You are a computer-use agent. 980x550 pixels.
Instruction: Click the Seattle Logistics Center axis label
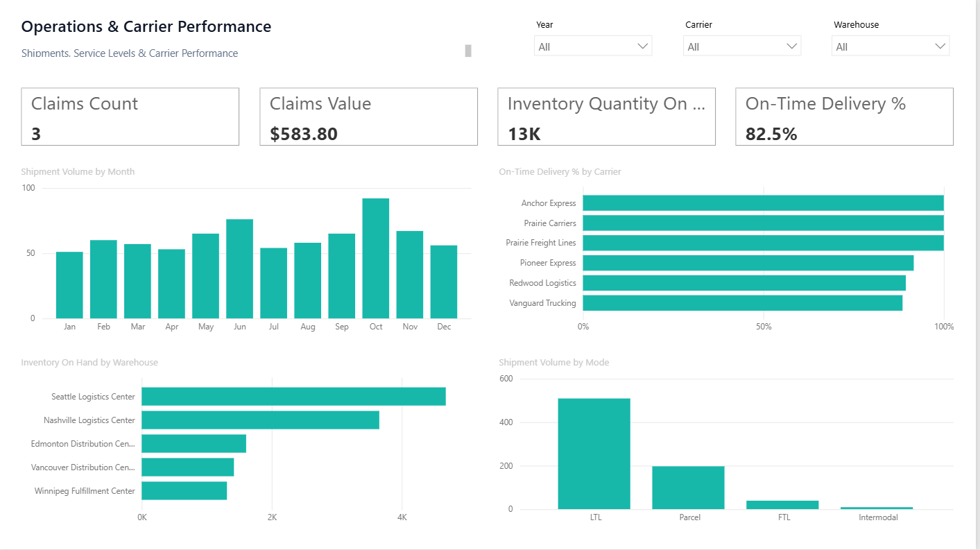(x=93, y=397)
